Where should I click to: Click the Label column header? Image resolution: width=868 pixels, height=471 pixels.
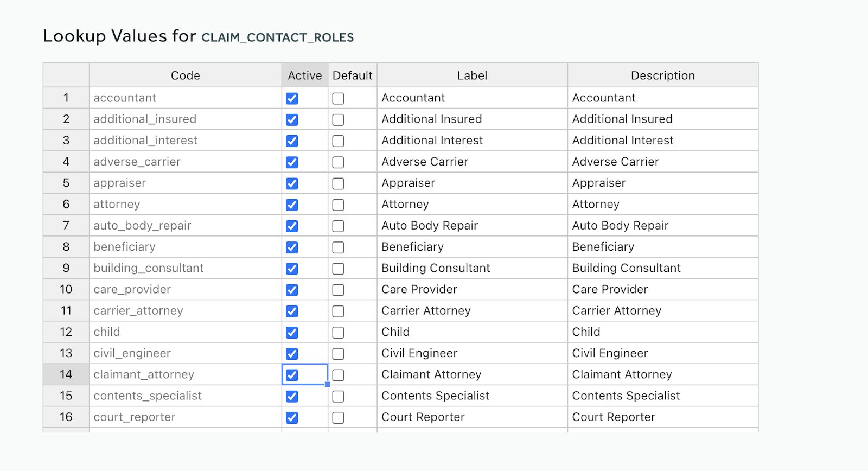(473, 75)
